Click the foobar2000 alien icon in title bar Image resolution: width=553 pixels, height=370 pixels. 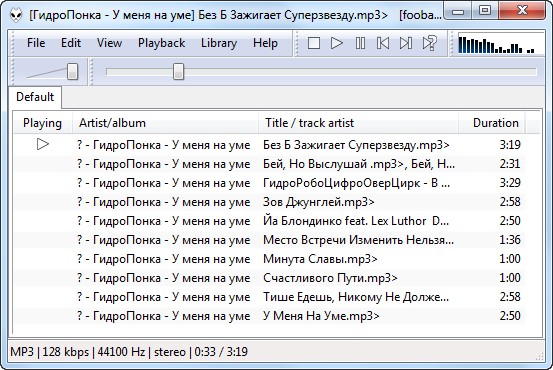pyautogui.click(x=16, y=15)
